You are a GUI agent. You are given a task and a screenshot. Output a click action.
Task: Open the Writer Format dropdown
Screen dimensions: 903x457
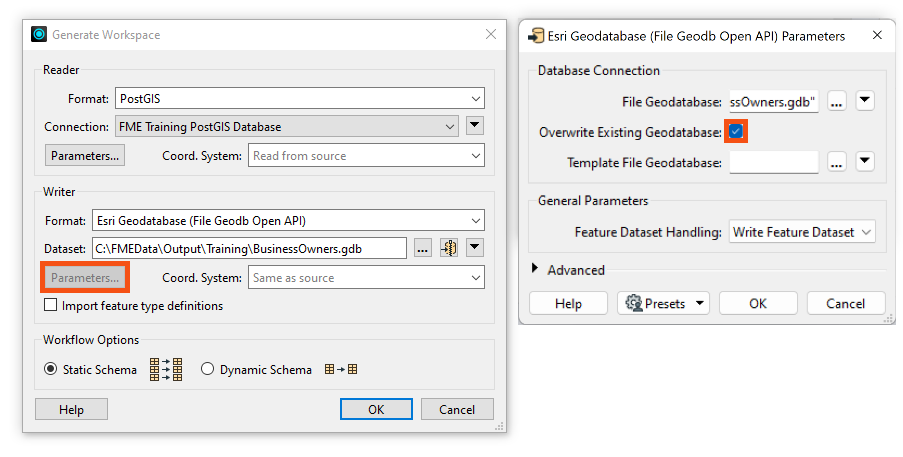289,220
